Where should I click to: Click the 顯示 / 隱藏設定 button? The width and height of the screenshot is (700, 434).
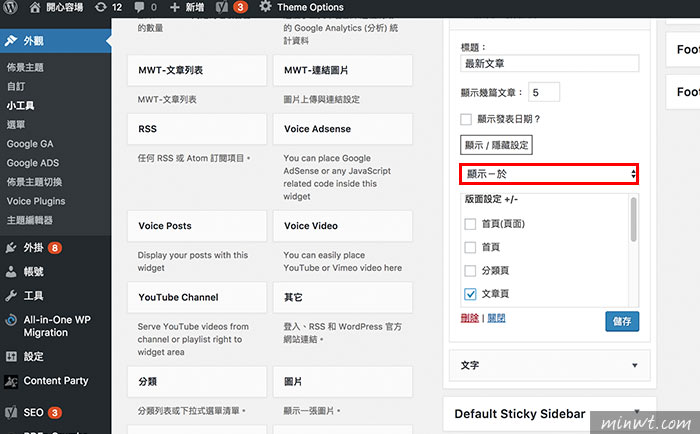click(x=496, y=145)
